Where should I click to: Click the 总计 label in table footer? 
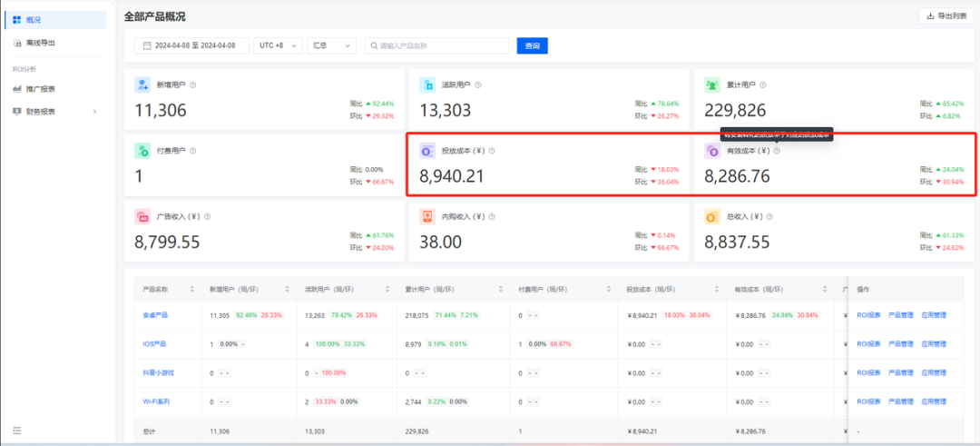[149, 431]
